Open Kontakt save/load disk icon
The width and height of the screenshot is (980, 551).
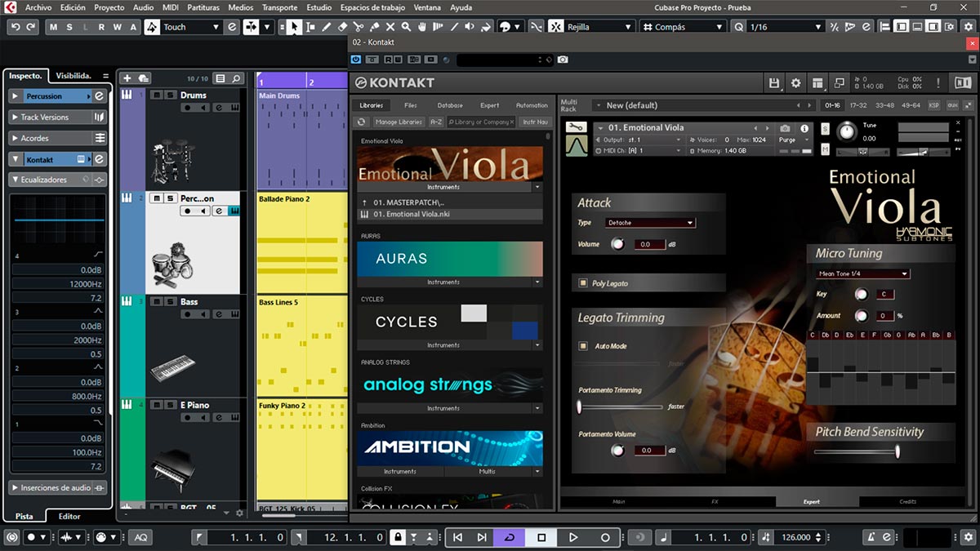(x=774, y=82)
